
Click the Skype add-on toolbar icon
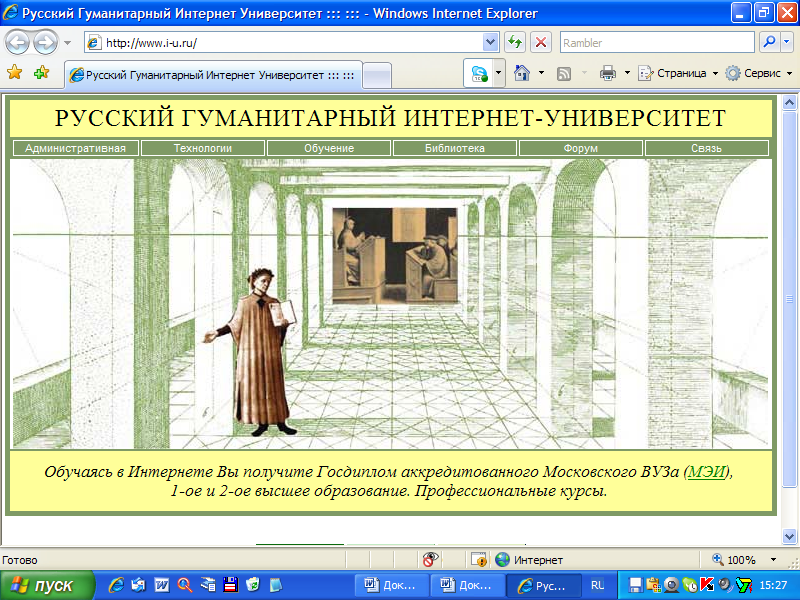click(x=479, y=73)
